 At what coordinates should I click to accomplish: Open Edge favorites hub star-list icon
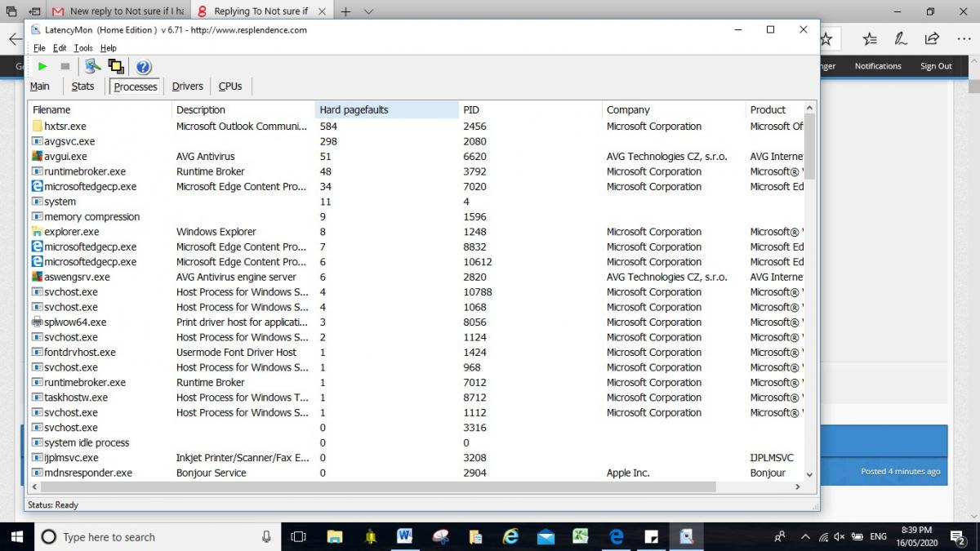(870, 38)
